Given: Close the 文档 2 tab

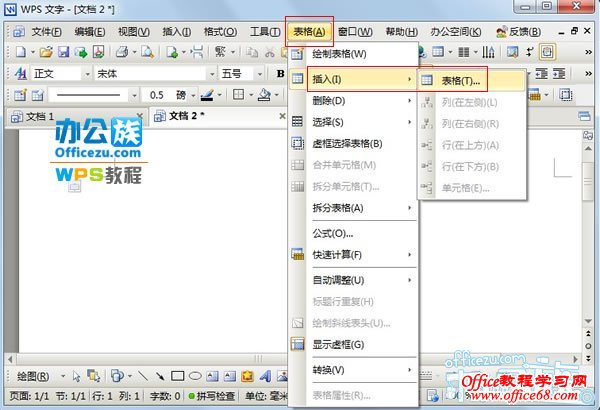Looking at the screenshot, I should tap(282, 116).
